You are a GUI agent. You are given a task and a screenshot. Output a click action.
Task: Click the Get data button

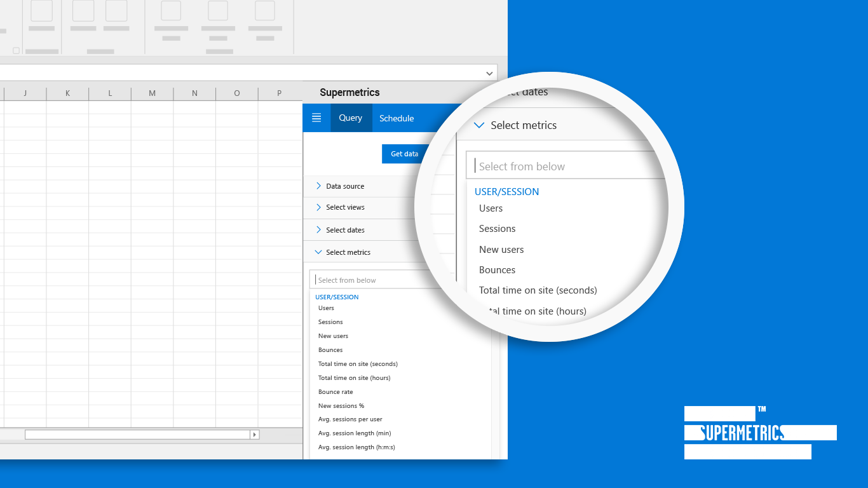click(x=404, y=154)
